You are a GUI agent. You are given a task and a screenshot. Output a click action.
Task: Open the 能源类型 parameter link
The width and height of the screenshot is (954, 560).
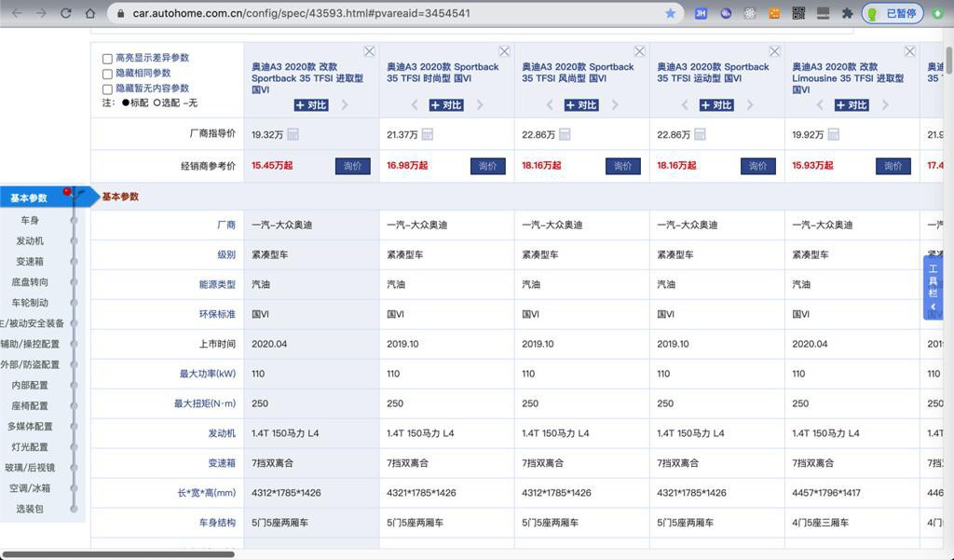tap(217, 284)
